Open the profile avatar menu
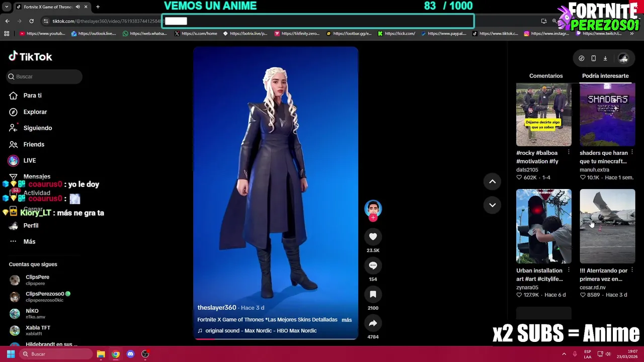Image resolution: width=644 pixels, height=362 pixels. coord(623,58)
